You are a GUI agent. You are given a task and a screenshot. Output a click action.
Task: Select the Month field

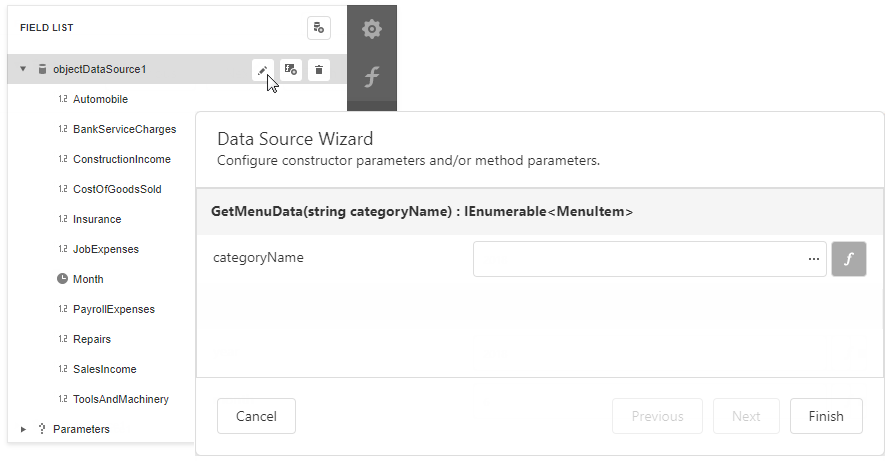(x=88, y=279)
